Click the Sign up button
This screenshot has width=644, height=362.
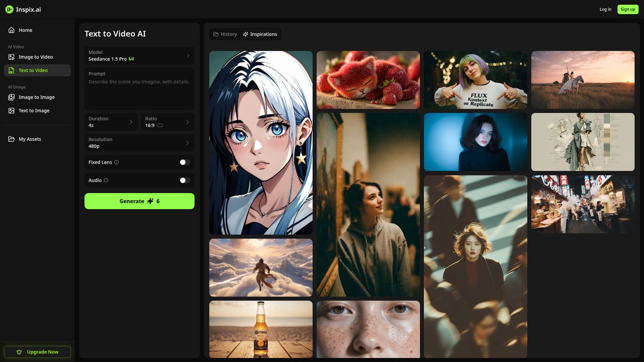click(628, 9)
